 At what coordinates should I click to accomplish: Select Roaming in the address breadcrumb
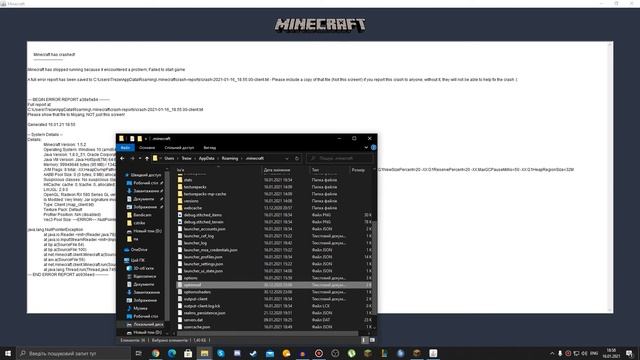click(x=230, y=158)
